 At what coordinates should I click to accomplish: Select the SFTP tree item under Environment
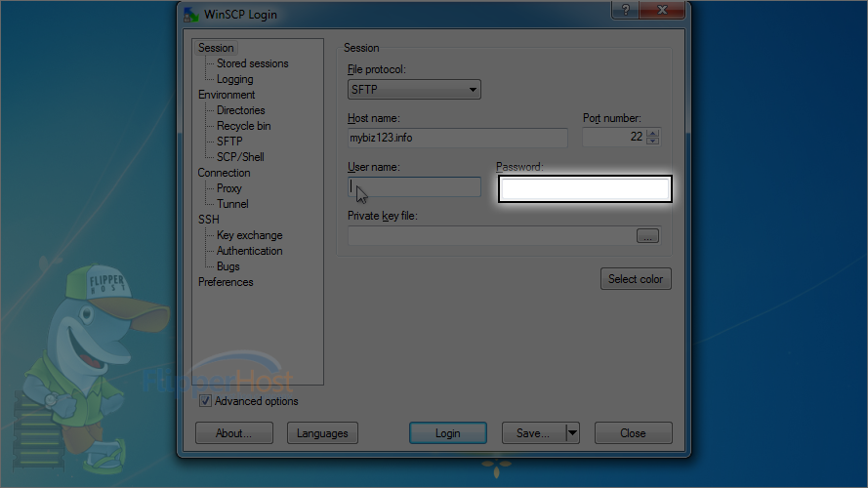(229, 142)
